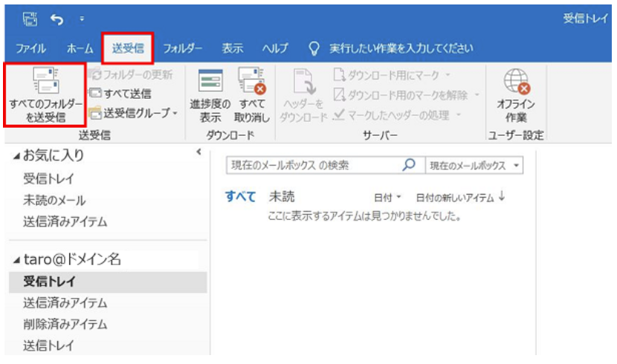Click the Undo arrow in quick access toolbar
Screen dimensions: 617x364
pyautogui.click(x=57, y=19)
